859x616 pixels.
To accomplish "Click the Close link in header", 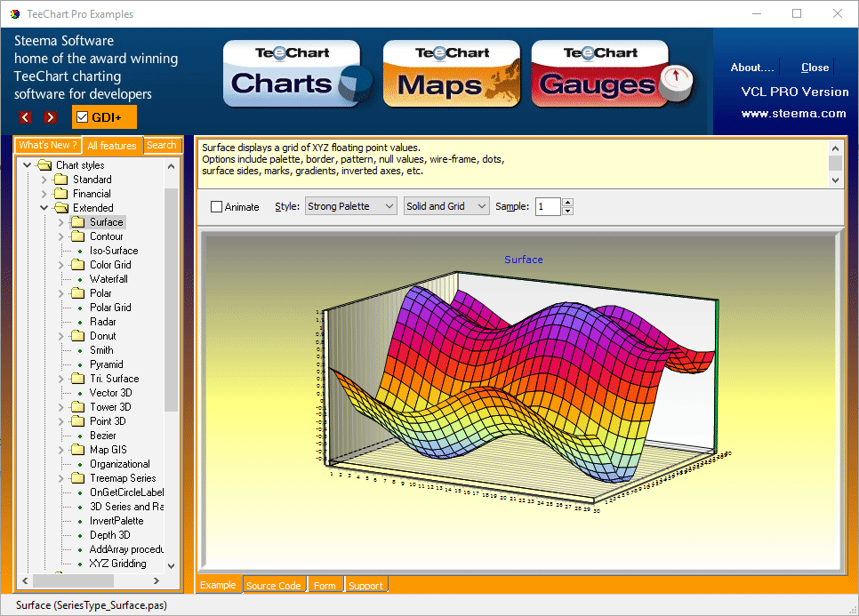I will coord(815,68).
